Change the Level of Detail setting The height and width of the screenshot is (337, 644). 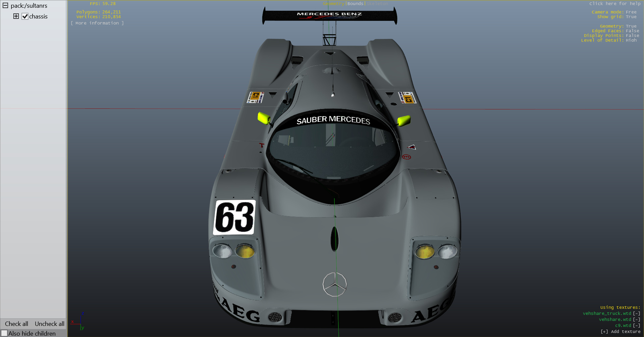[608, 40]
